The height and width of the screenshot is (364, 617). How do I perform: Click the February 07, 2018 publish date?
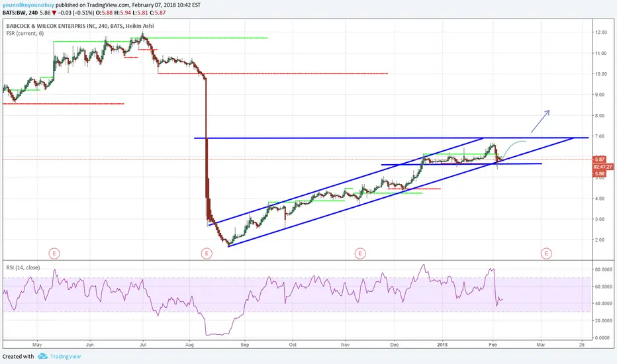pyautogui.click(x=156, y=5)
